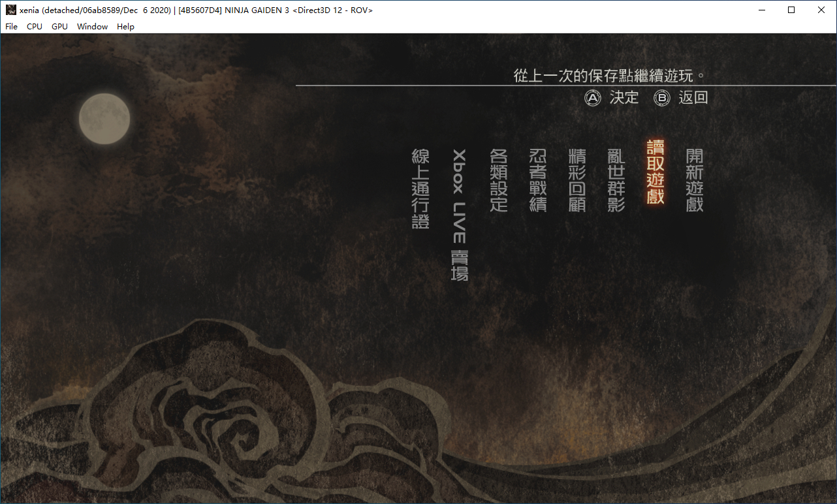This screenshot has height=504, width=837.
Task: Click the A button confirm icon
Action: (x=593, y=98)
